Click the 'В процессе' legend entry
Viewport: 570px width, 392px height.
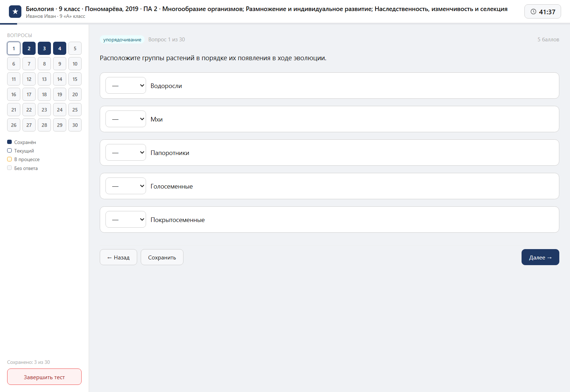[24, 159]
